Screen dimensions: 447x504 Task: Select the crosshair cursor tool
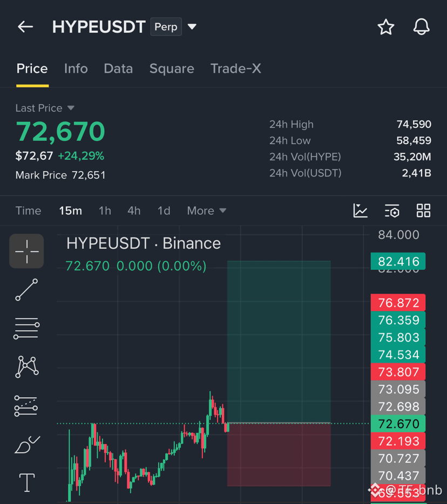[x=26, y=251]
